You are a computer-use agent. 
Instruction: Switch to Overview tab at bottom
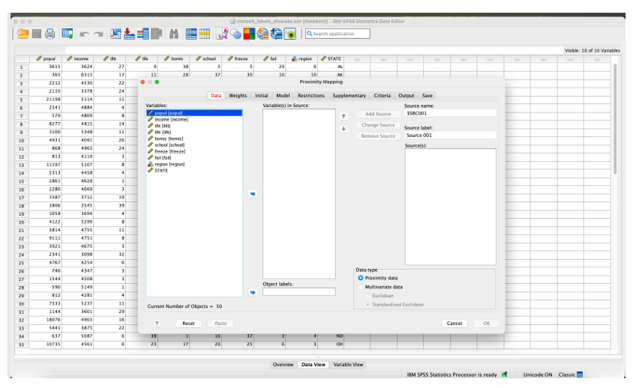[x=283, y=364]
